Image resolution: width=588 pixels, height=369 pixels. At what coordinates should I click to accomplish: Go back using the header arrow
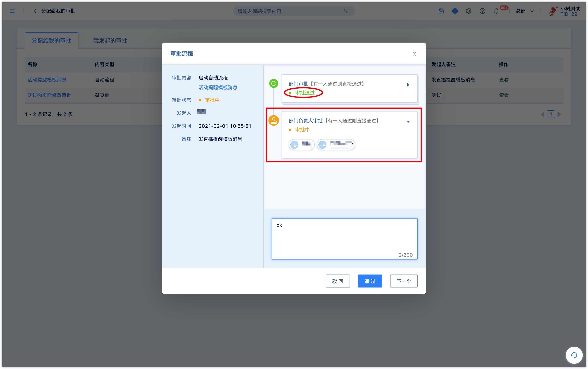[35, 11]
